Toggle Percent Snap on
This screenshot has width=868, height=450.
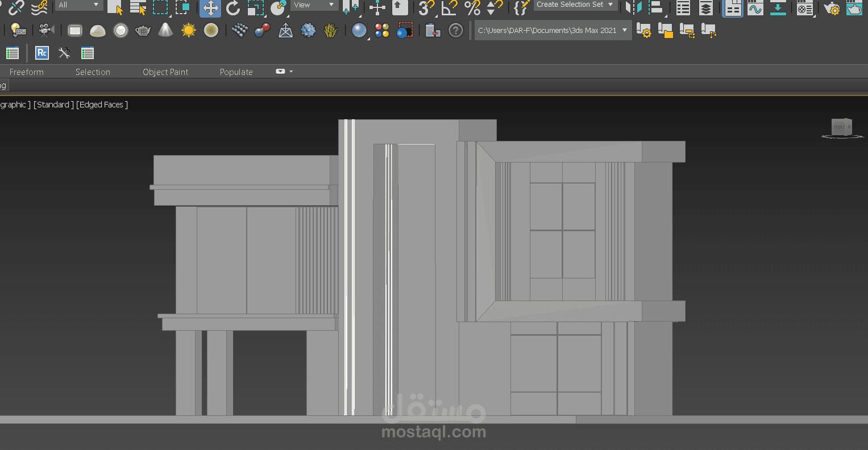(x=472, y=8)
